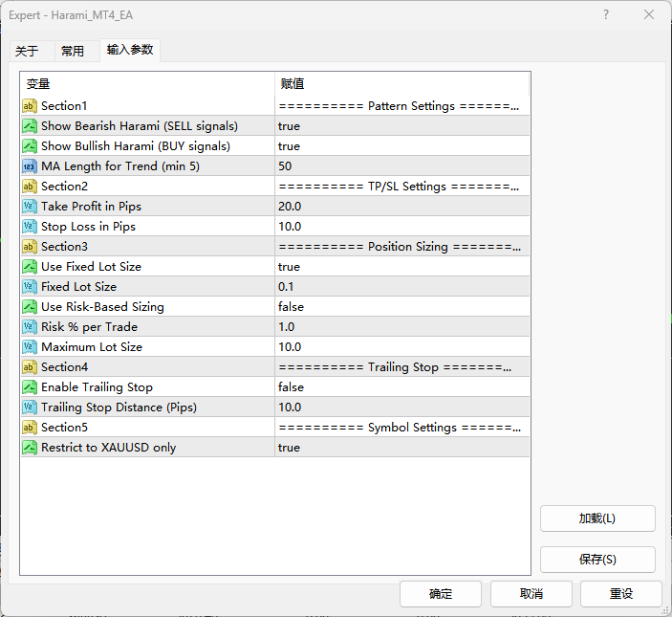Click the decimal icon beside Take Profit in Pips
The image size is (672, 617).
click(30, 207)
